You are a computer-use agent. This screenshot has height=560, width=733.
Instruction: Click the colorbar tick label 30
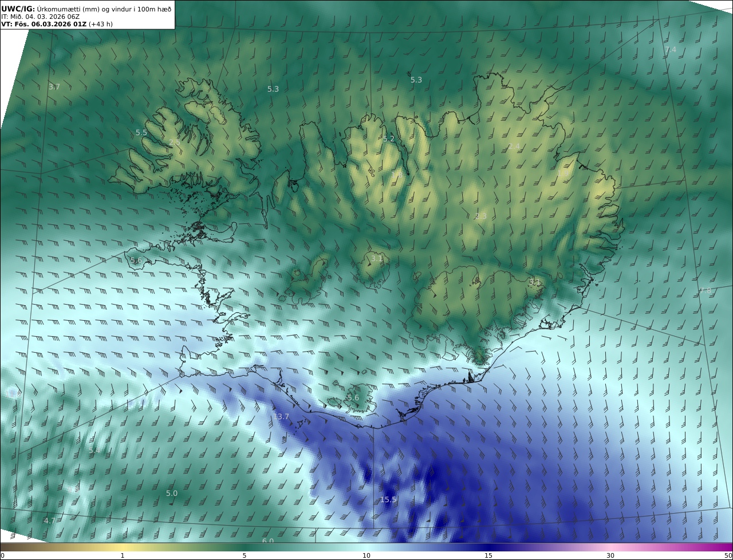[610, 555]
